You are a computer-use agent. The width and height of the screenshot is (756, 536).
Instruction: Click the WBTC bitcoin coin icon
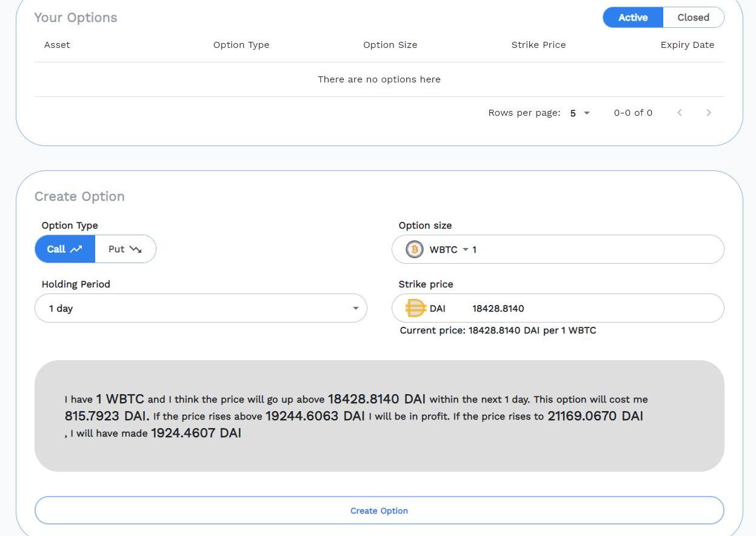(x=415, y=249)
